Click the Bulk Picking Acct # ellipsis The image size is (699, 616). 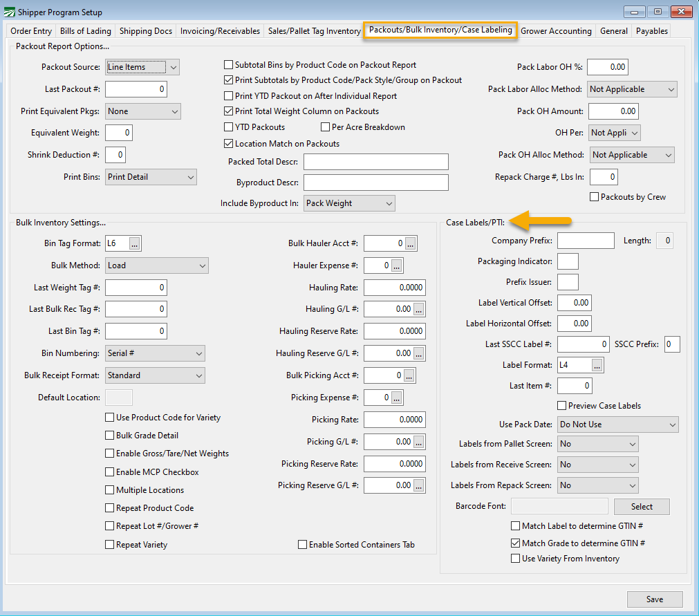[409, 375]
